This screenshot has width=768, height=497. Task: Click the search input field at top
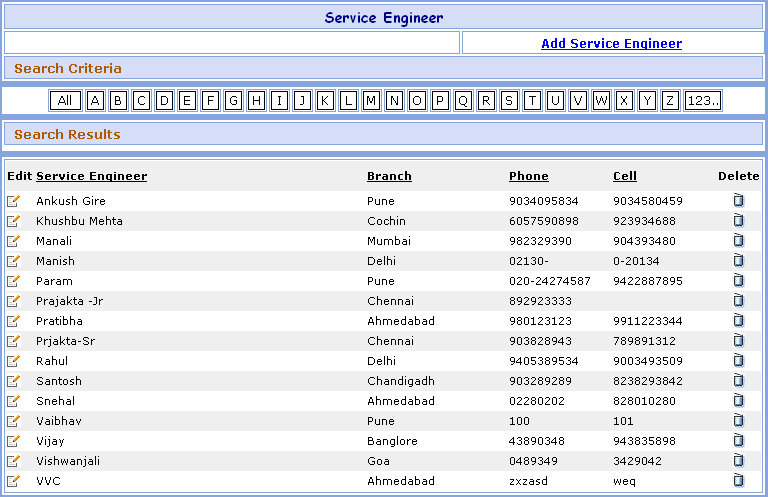coord(232,43)
